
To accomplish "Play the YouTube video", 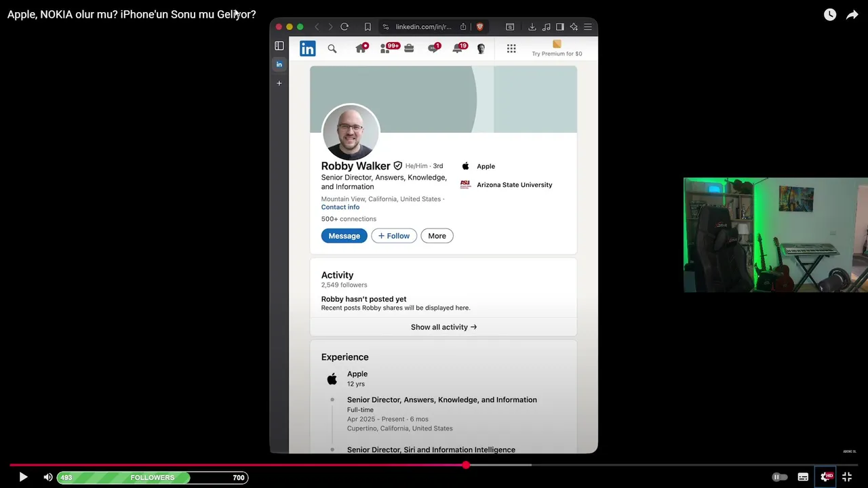I will click(23, 477).
